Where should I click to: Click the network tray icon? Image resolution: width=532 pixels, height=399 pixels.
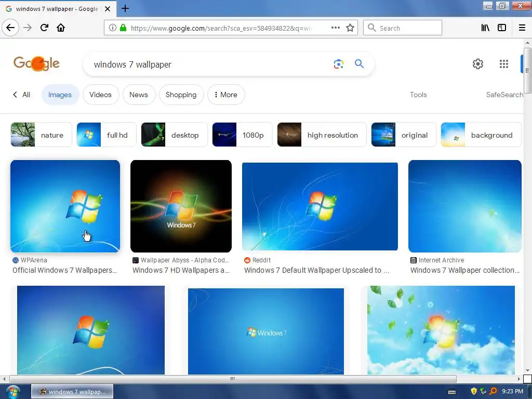(x=483, y=391)
